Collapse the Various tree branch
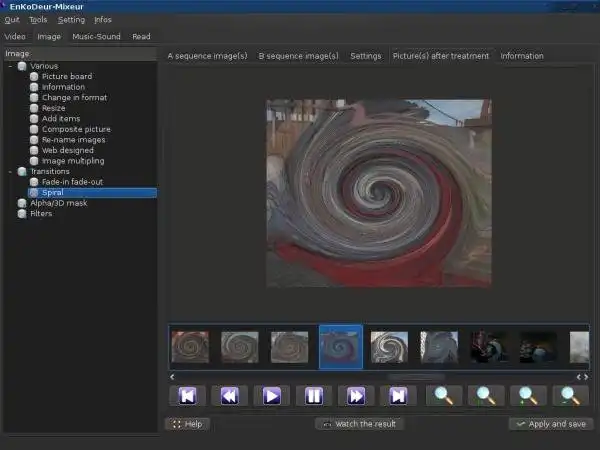This screenshot has height=450, width=600. tap(10, 66)
